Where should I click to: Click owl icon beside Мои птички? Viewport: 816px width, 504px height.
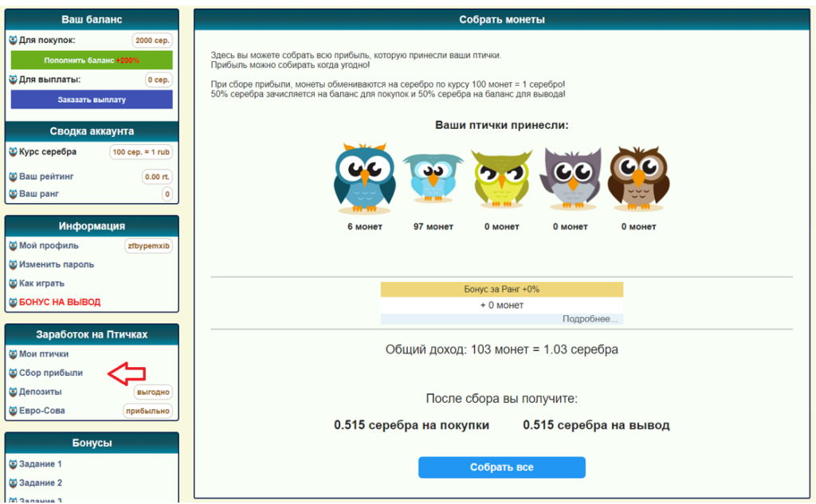point(13,354)
